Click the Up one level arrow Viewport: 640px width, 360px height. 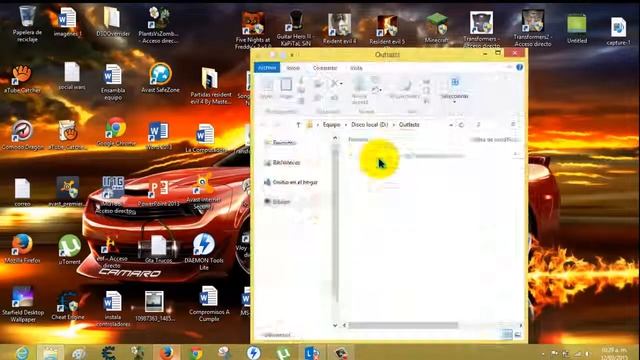298,125
